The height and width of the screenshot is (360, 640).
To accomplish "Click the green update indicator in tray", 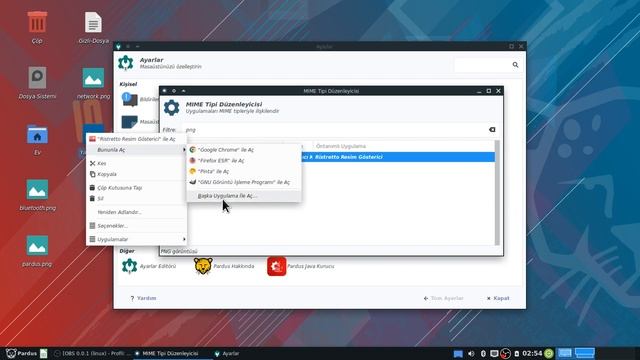I will 549,353.
